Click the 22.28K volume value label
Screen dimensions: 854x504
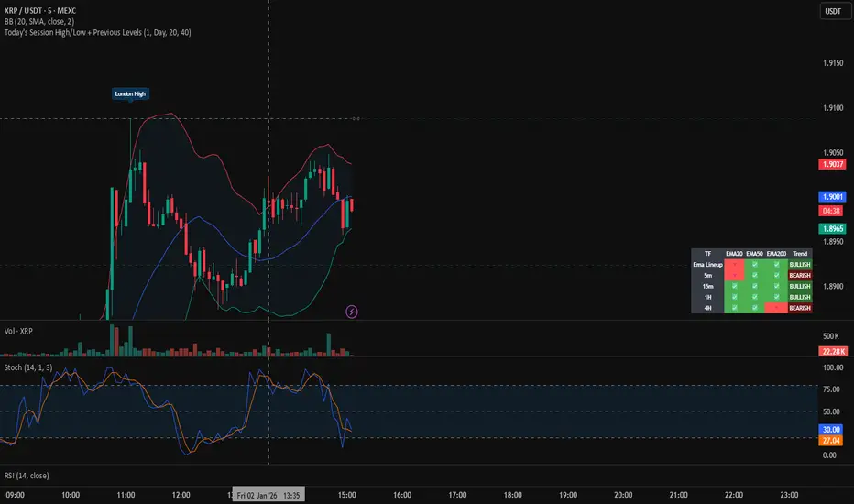[833, 352]
